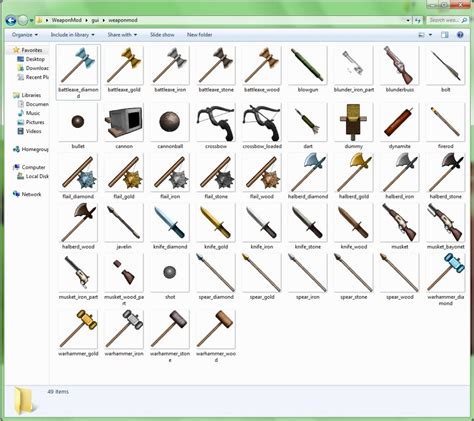Select the blowgun image file
474x421 pixels.
tap(308, 69)
